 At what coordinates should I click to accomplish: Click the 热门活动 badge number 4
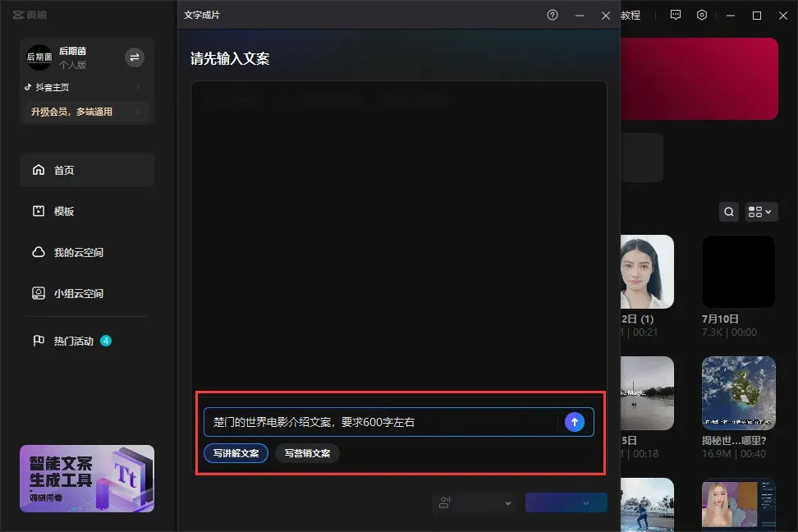(106, 341)
